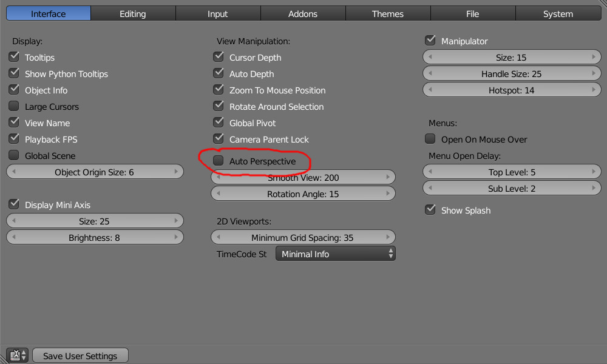Click the left arrow on Smooth View
This screenshot has width=607, height=364.
click(x=219, y=178)
